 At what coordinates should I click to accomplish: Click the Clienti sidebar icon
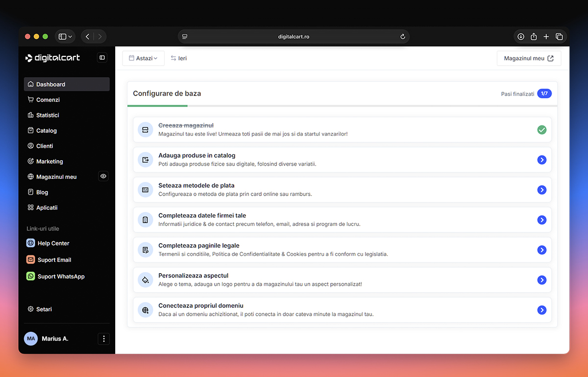point(30,146)
